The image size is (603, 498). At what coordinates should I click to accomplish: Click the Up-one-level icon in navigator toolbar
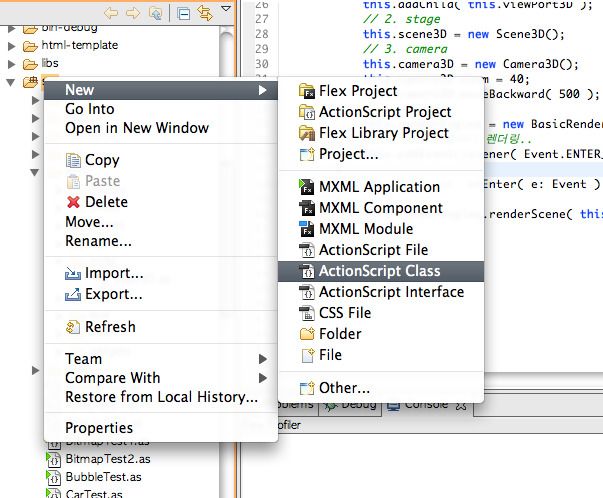(x=155, y=13)
